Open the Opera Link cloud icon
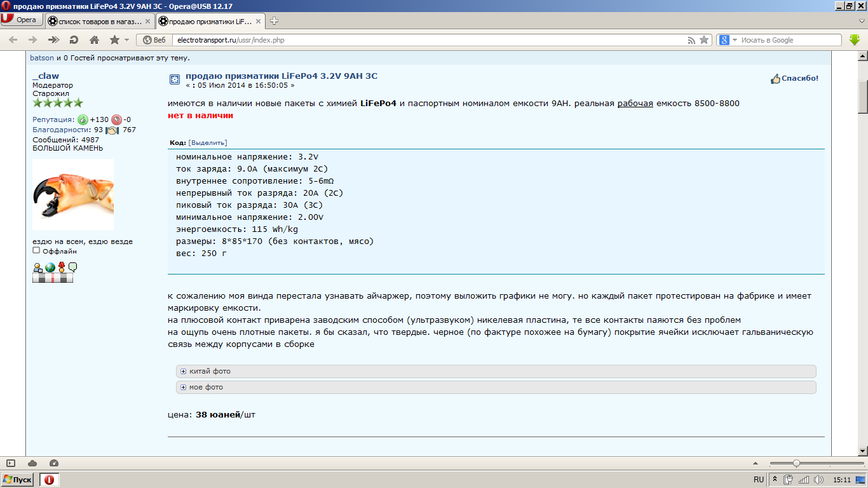868x488 pixels. coord(32,463)
